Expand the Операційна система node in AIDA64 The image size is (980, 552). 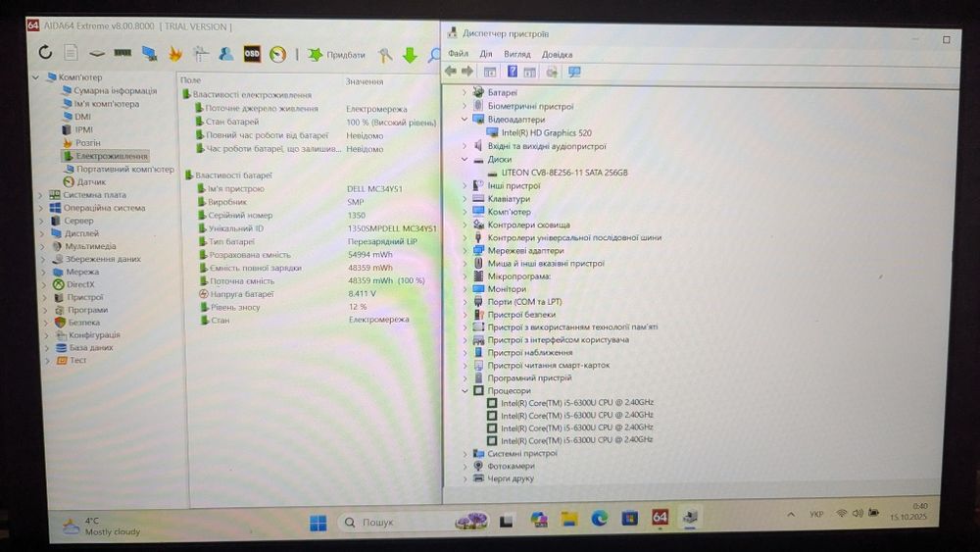coord(41,208)
